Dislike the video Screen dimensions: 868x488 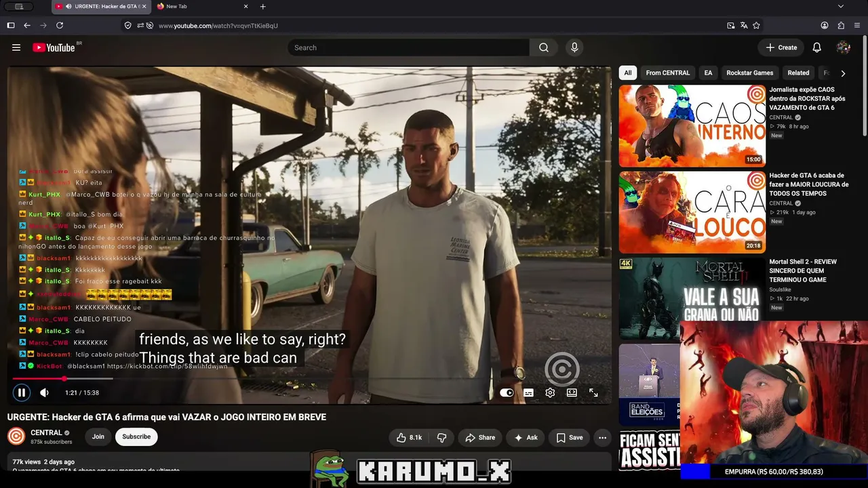pyautogui.click(x=441, y=438)
